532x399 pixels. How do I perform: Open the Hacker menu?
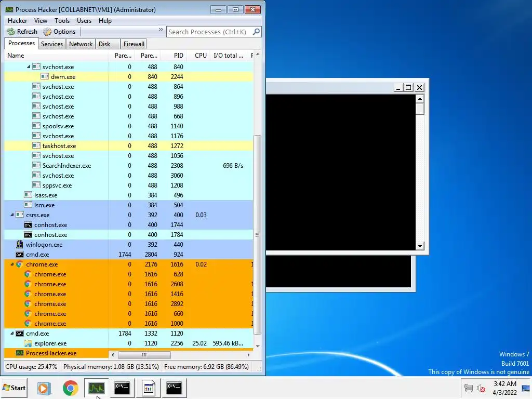(x=17, y=21)
